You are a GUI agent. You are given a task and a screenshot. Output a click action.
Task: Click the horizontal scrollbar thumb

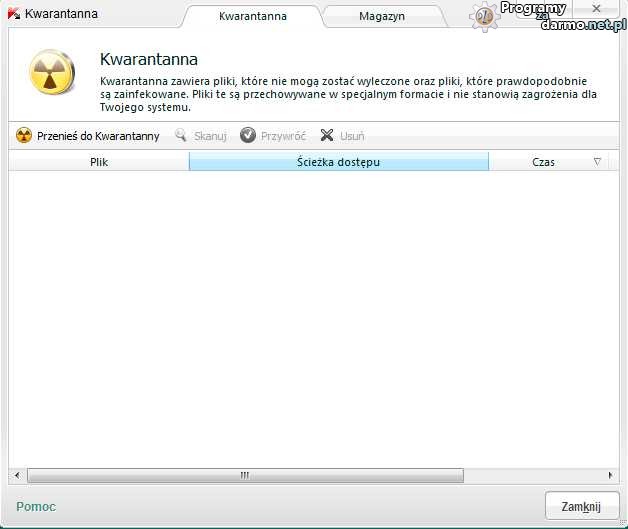click(242, 476)
